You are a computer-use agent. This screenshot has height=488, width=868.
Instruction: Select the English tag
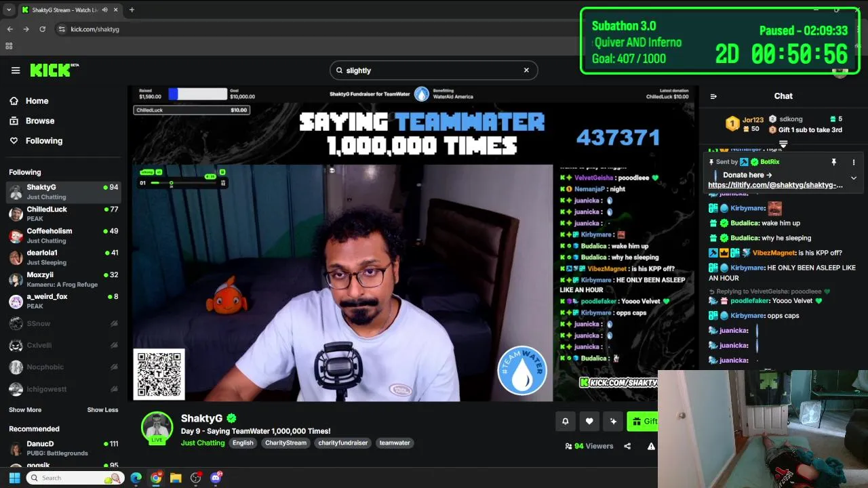click(243, 443)
